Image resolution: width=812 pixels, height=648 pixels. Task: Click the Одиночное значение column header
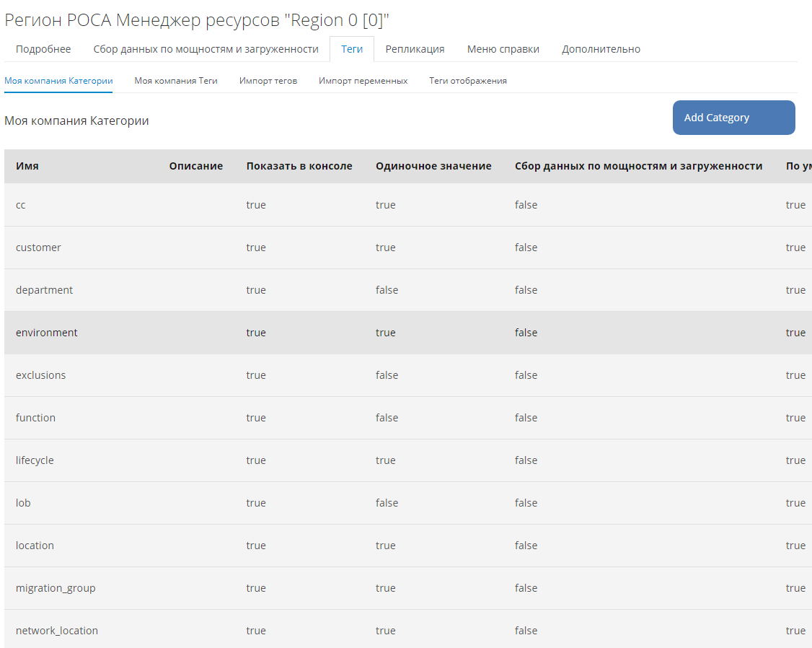(x=433, y=166)
